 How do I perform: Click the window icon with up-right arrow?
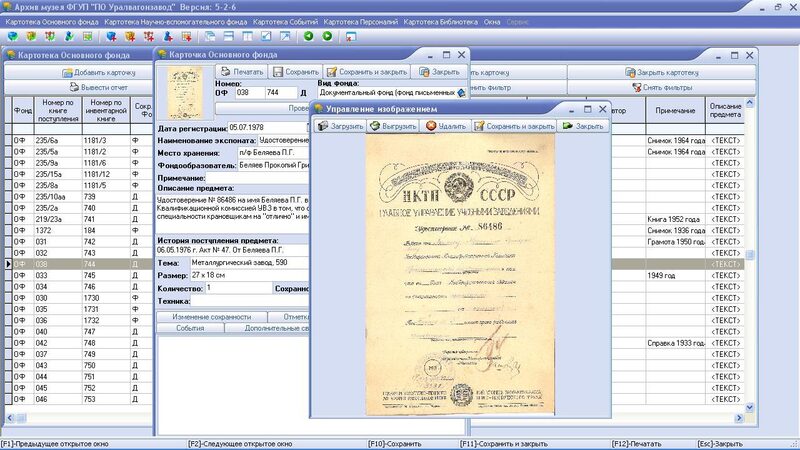click(285, 36)
